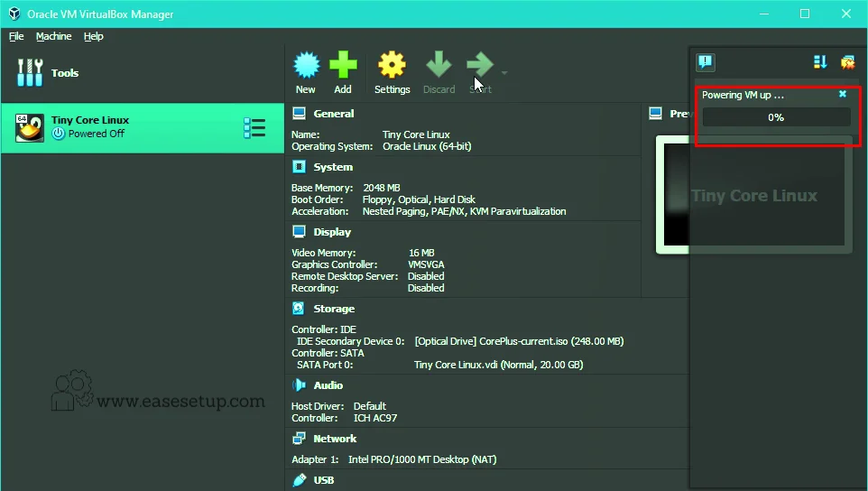Click the Remote Desktop Server Disabled value
This screenshot has width=868, height=491.
(x=426, y=276)
